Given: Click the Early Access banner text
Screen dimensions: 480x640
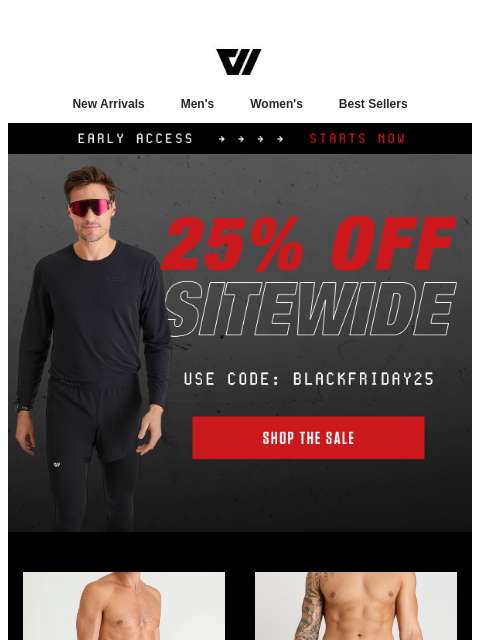Looking at the screenshot, I should (x=136, y=139).
